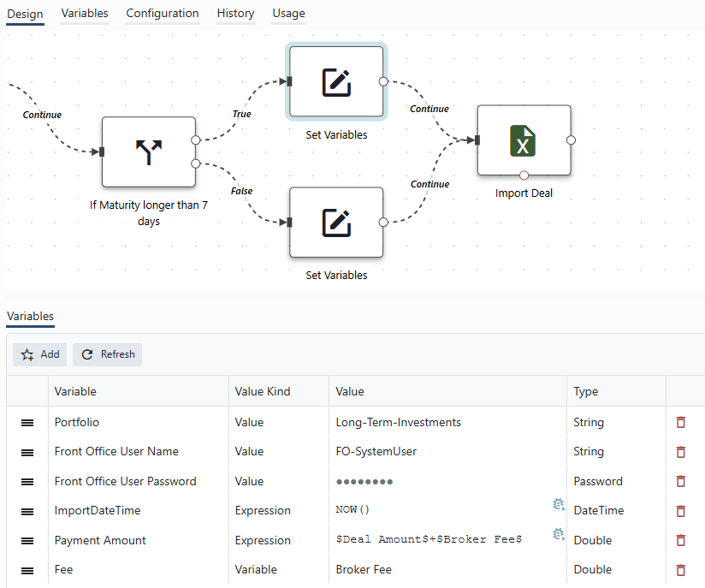Click the Import Deal output port

pos(571,140)
